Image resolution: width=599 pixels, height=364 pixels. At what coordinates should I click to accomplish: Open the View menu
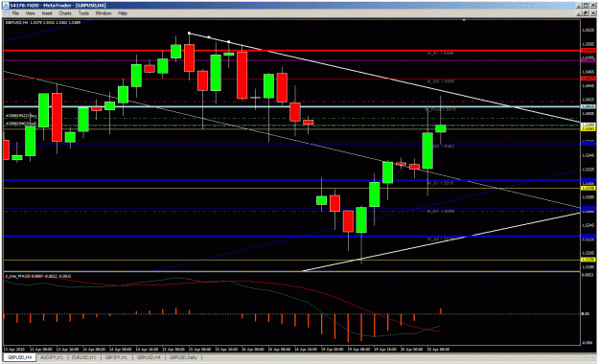point(30,13)
